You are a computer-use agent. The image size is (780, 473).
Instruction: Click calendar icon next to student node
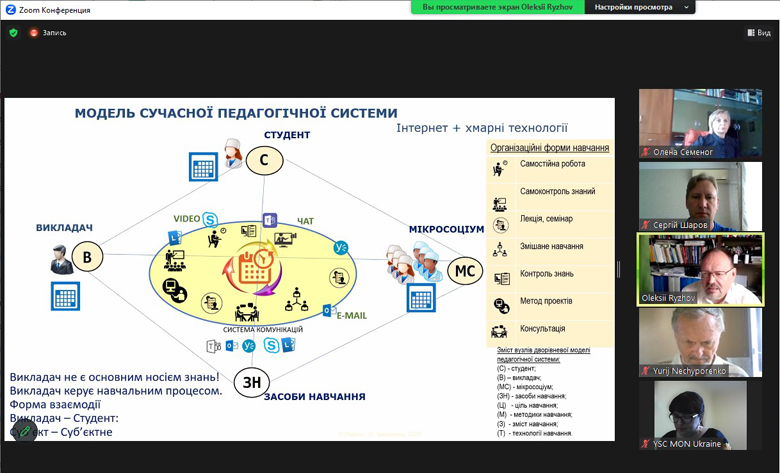coord(203,167)
